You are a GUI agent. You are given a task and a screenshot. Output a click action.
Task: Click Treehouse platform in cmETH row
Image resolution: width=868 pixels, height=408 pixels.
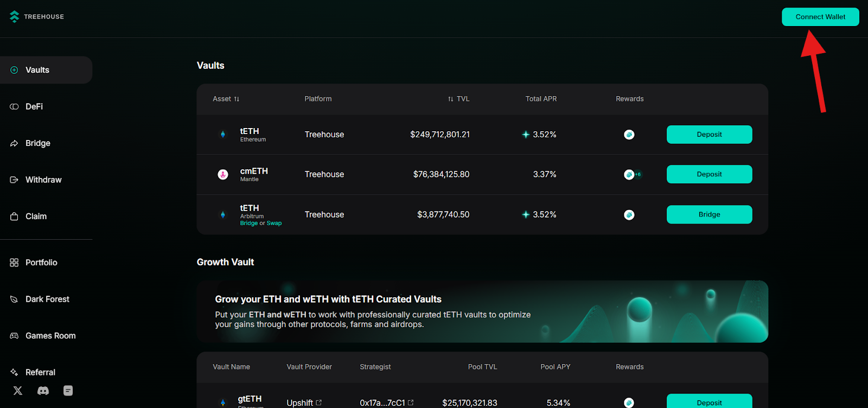point(324,174)
